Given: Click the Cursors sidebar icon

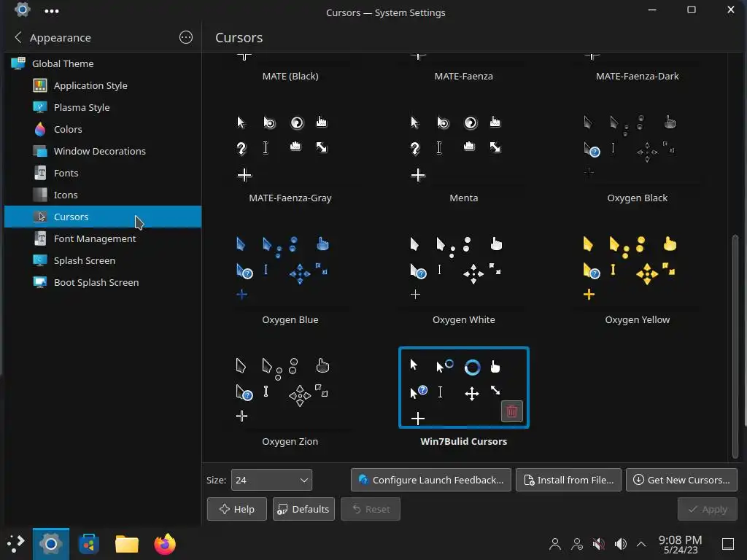Looking at the screenshot, I should [x=40, y=217].
